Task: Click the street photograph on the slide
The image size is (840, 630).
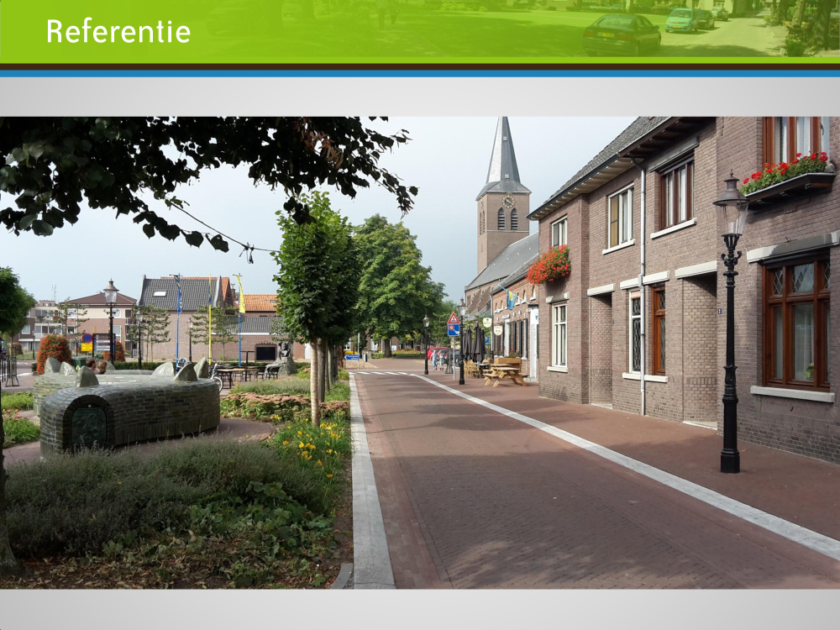Action: [420, 353]
